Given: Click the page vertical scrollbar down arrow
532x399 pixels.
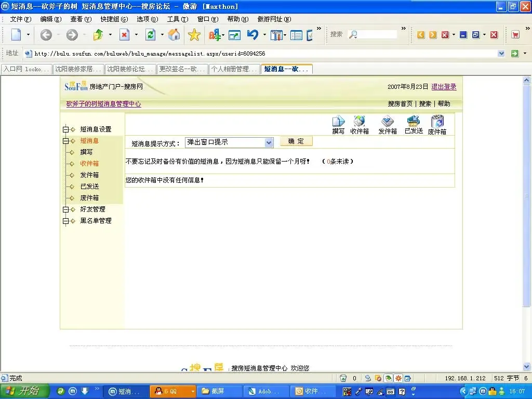Looking at the screenshot, I should (527, 367).
